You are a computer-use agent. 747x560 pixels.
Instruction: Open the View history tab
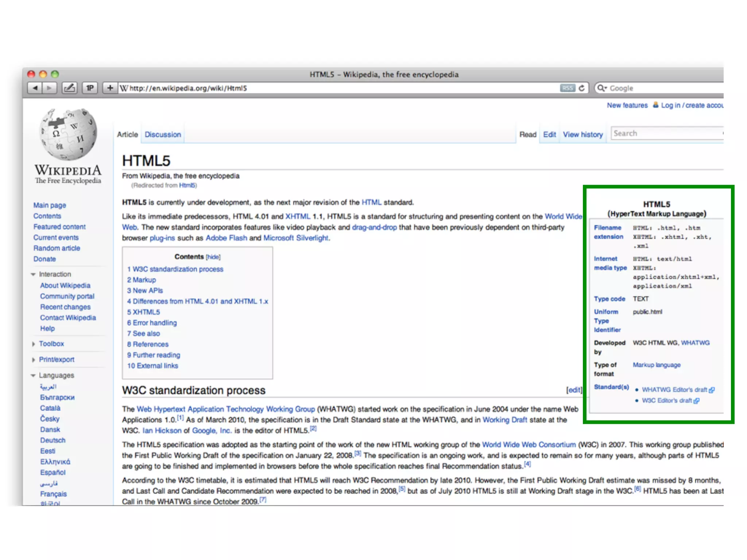click(x=582, y=135)
